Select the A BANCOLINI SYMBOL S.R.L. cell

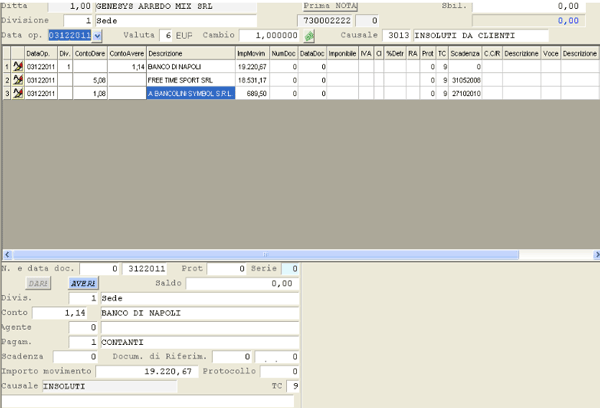190,93
